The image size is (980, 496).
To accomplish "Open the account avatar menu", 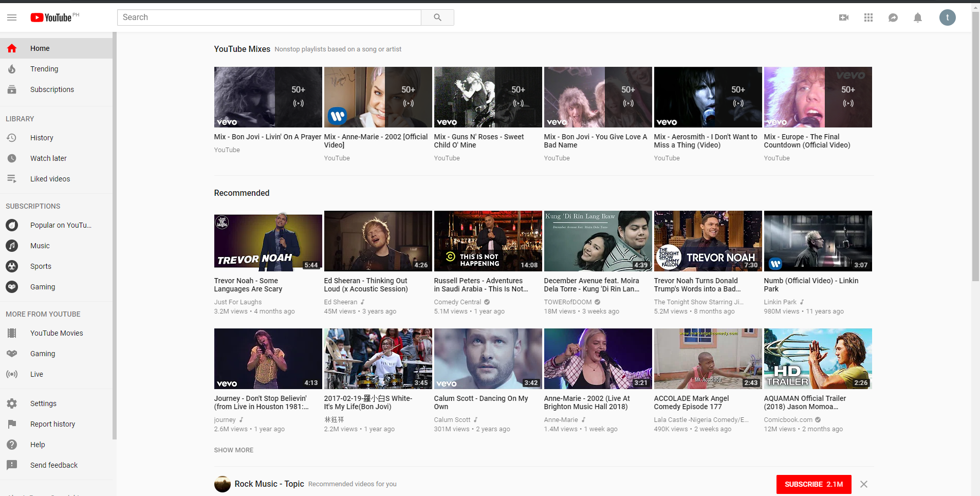I will click(948, 17).
